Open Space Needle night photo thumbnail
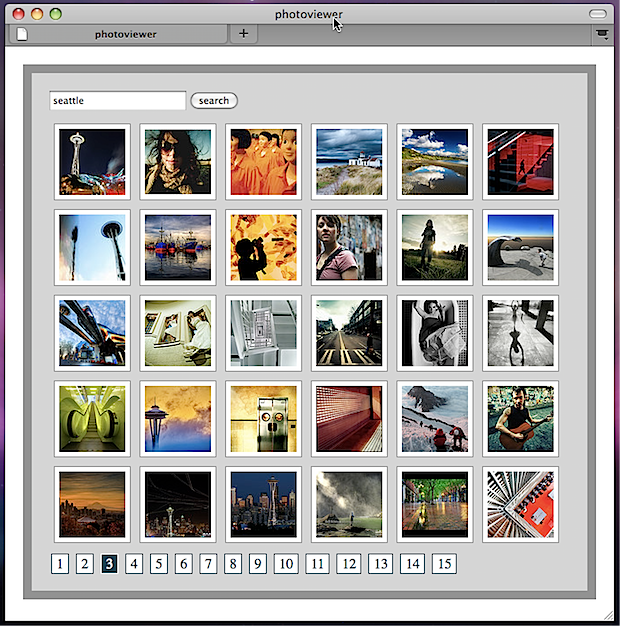Image resolution: width=620 pixels, height=626 pixels. 92,162
